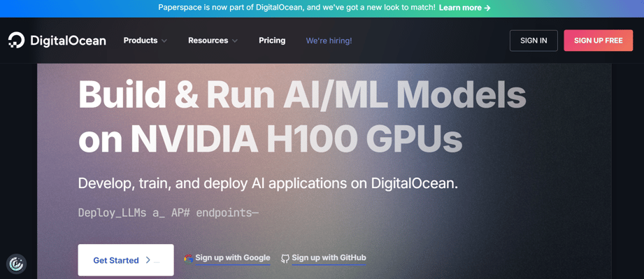644x279 pixels.
Task: Click the GitHub octocat icon
Action: coord(285,259)
